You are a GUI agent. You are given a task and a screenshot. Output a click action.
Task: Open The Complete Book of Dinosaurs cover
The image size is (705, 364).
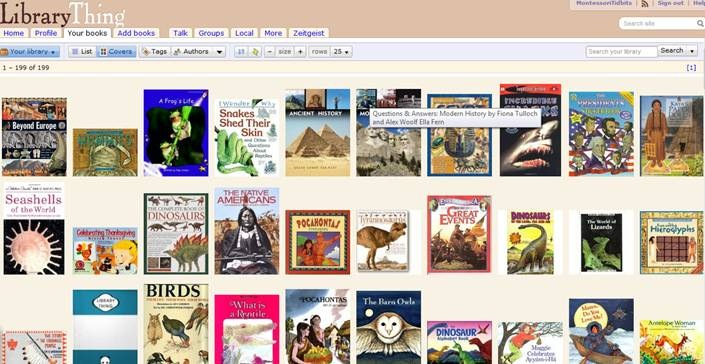[x=176, y=234]
